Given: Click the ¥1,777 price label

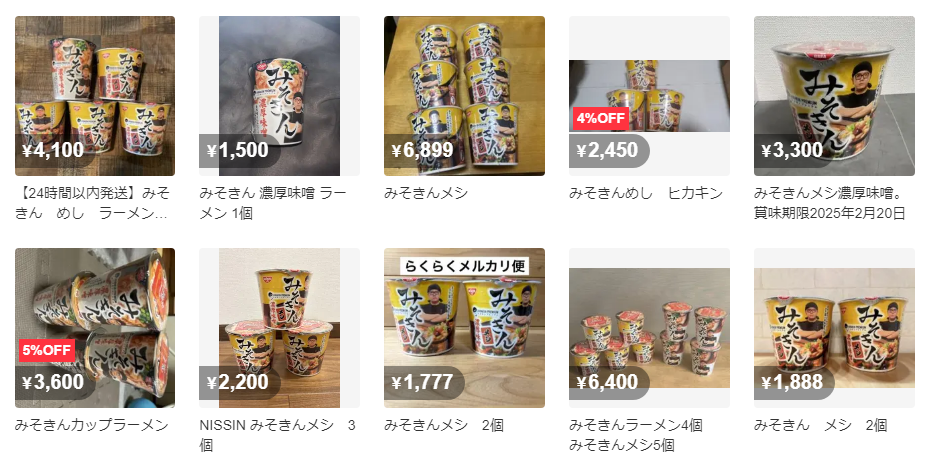Looking at the screenshot, I should 423,383.
